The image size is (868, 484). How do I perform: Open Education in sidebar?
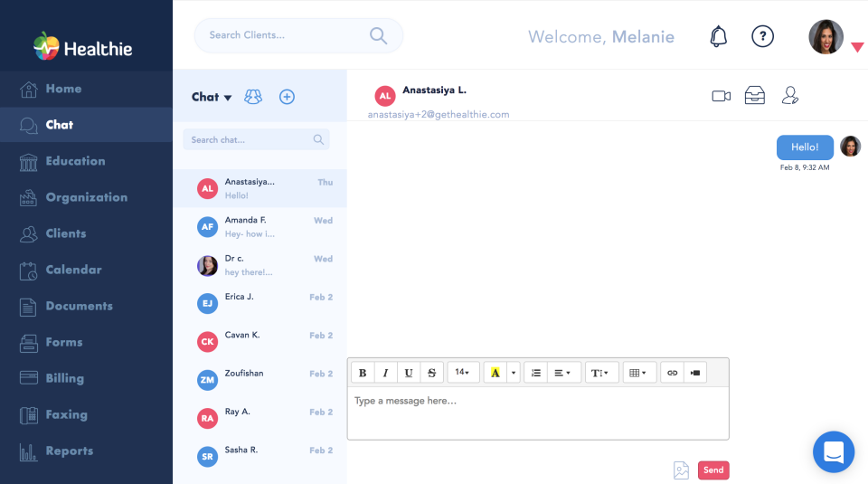[87, 161]
